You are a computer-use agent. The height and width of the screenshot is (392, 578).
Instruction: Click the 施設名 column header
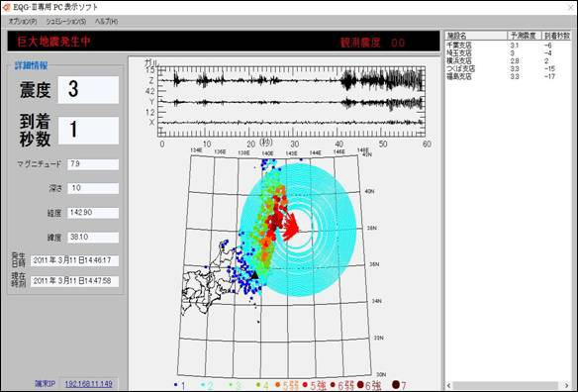click(476, 36)
